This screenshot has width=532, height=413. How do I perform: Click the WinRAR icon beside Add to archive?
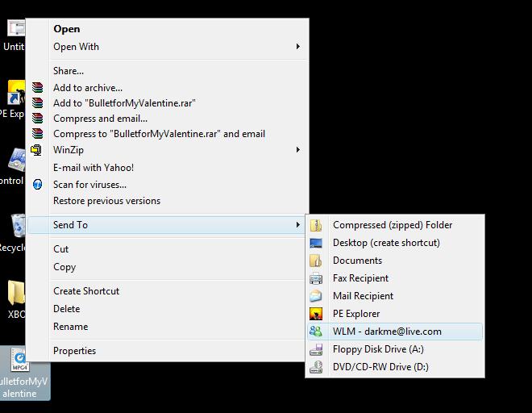tap(37, 88)
